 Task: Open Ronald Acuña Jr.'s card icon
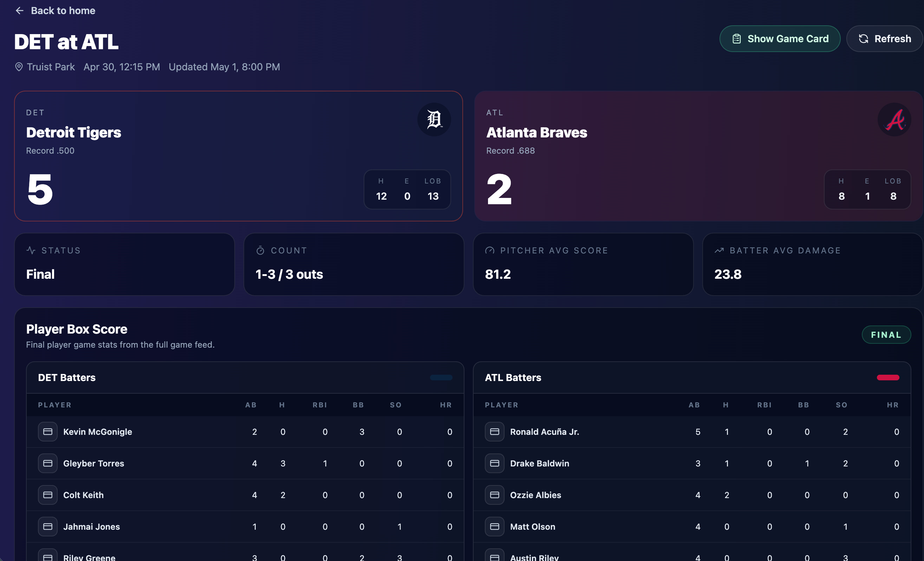495,432
